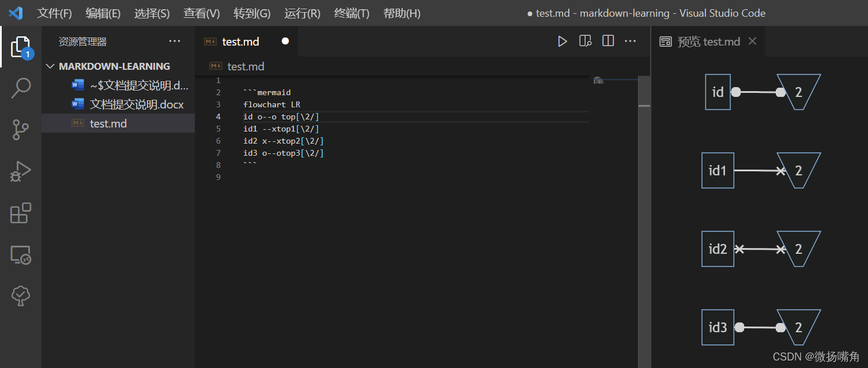
Task: Click line number 9 in gutter
Action: [x=218, y=177]
